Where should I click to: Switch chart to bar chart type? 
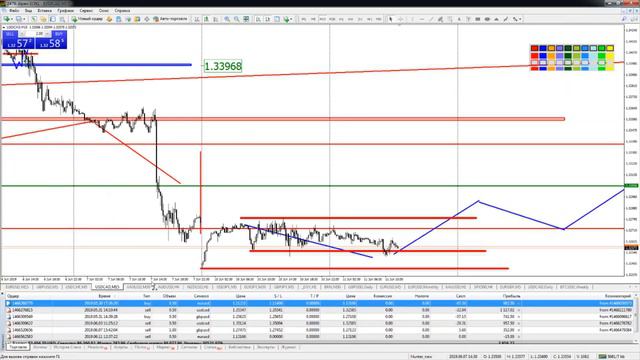pos(197,19)
